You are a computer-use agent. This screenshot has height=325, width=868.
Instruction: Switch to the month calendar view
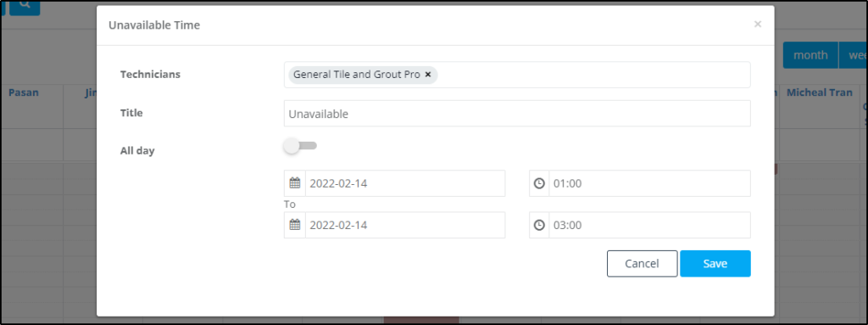click(810, 55)
